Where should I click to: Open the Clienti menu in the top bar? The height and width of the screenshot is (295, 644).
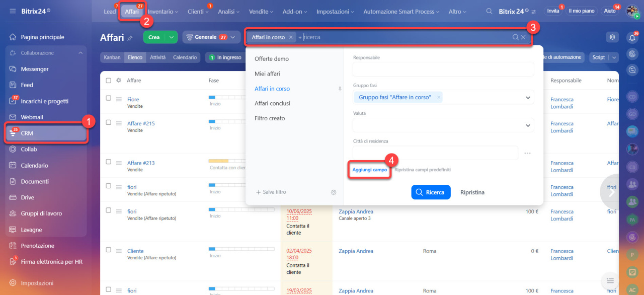click(198, 12)
